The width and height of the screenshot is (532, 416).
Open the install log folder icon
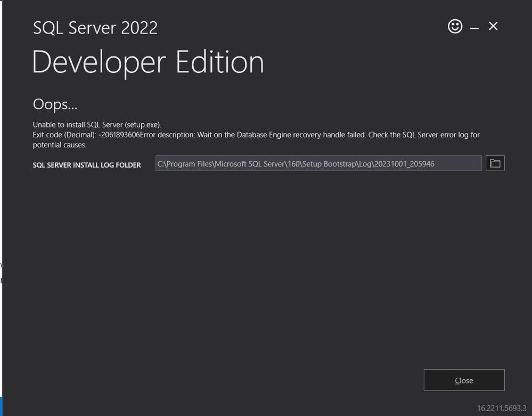(495, 163)
